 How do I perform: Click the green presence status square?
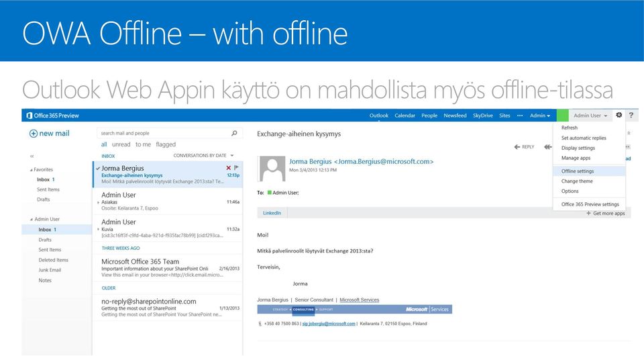click(563, 116)
